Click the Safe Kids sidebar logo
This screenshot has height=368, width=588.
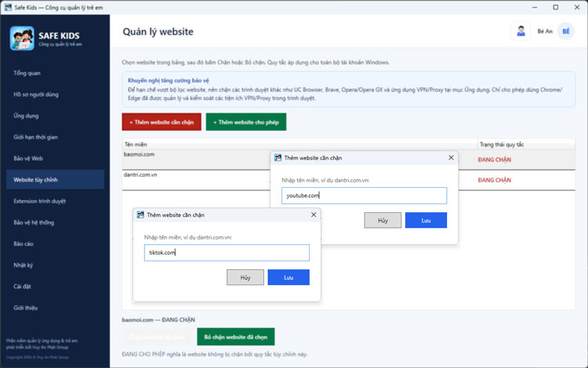tap(22, 38)
